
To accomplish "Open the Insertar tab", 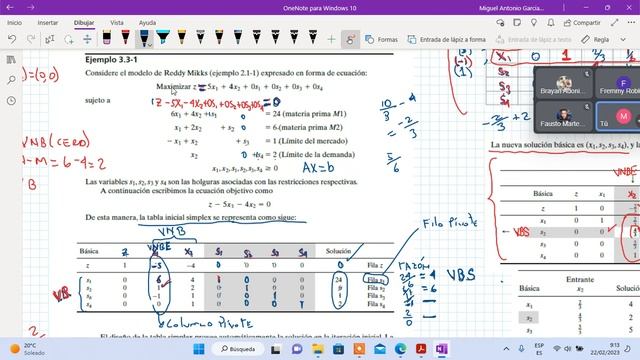I will pyautogui.click(x=48, y=23).
